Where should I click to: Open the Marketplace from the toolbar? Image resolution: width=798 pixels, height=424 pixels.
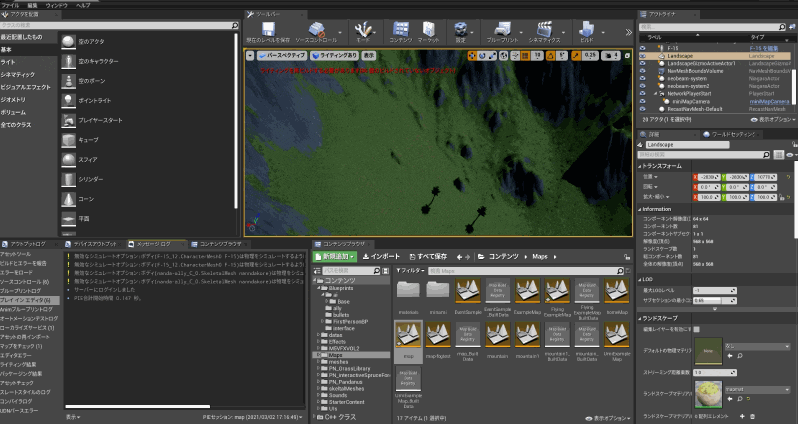[429, 28]
